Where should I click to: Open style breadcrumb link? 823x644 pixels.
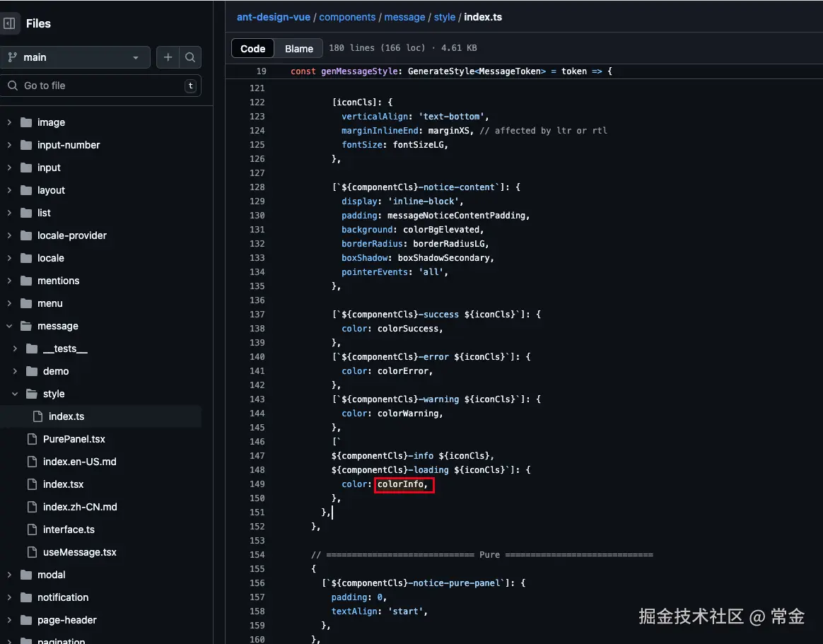tap(445, 17)
